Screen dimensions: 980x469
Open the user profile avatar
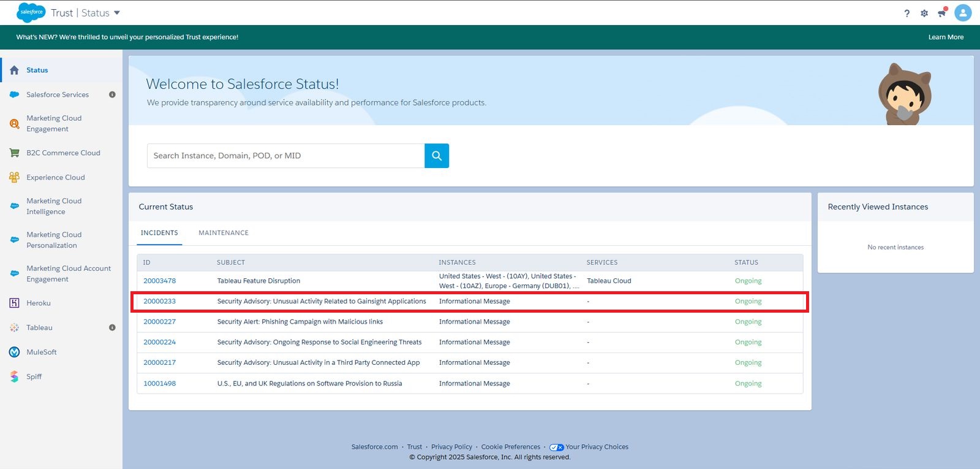pos(963,12)
